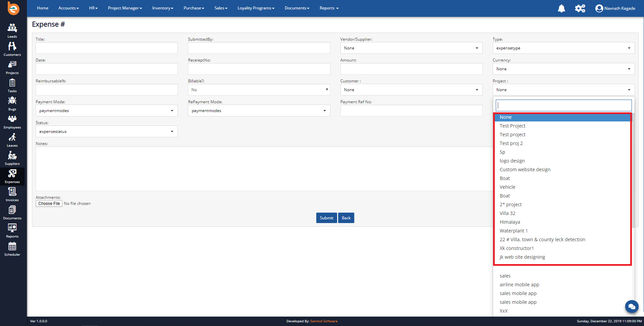
Task: Select 'Custom website design' option
Action: [x=563, y=170]
